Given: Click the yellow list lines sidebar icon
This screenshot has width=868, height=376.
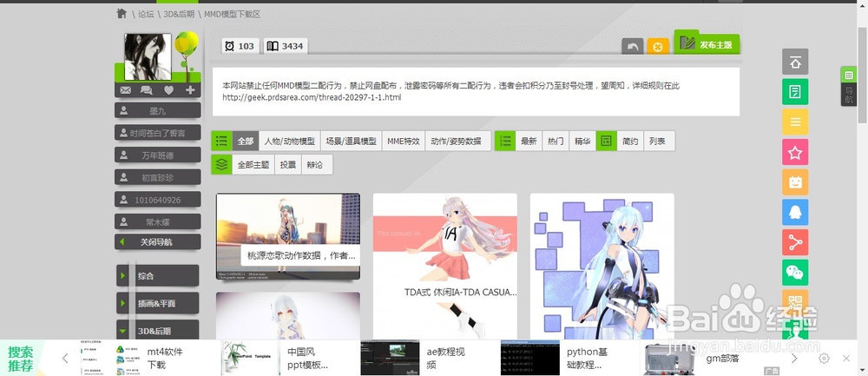Looking at the screenshot, I should pos(795,122).
